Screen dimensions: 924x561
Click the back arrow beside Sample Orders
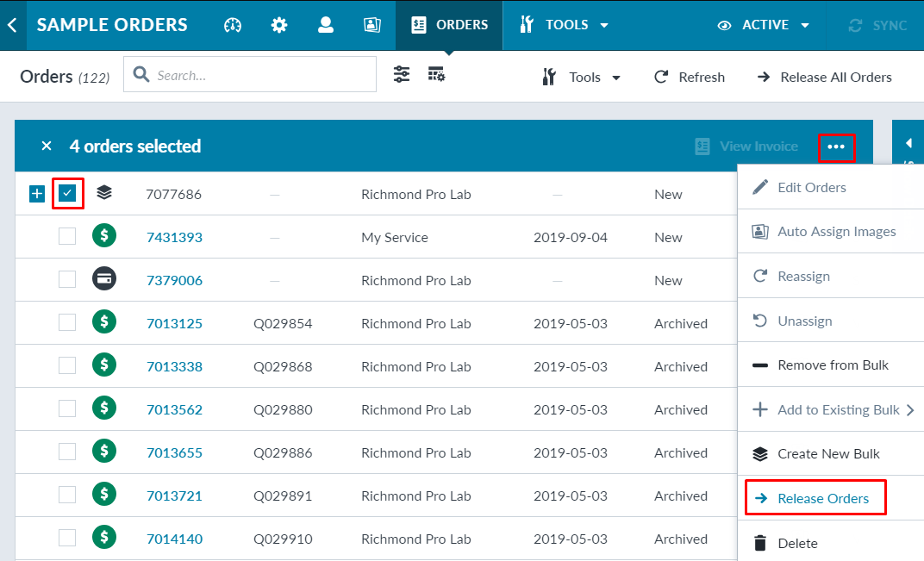tap(12, 25)
